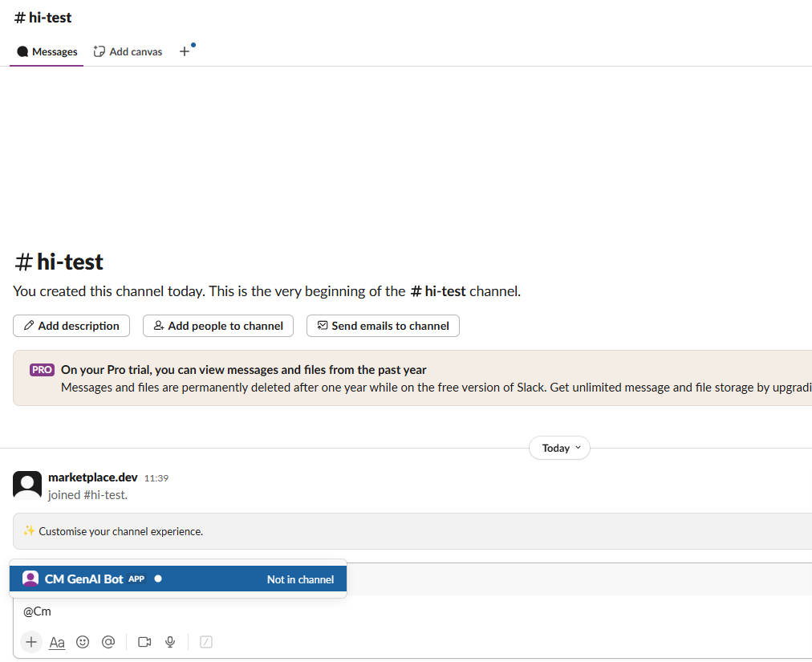Image resolution: width=812 pixels, height=662 pixels.
Task: Click the slash shortcuts icon
Action: point(206,642)
